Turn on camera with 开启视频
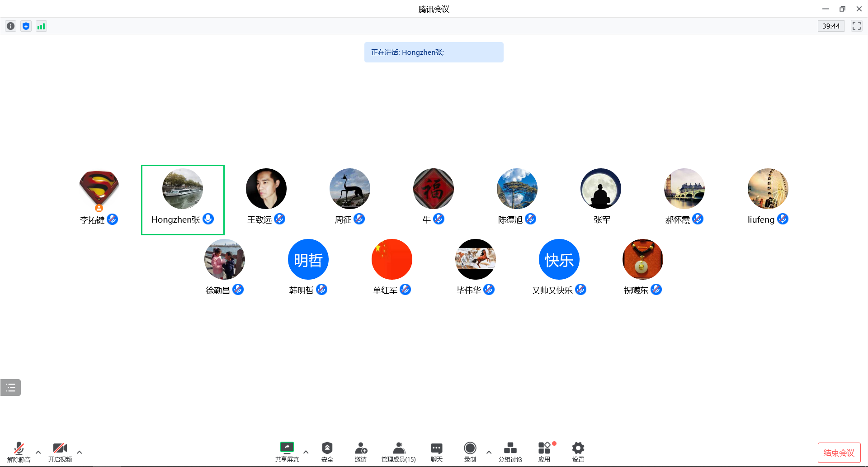Screen dimensions: 868x467 pyautogui.click(x=60, y=452)
